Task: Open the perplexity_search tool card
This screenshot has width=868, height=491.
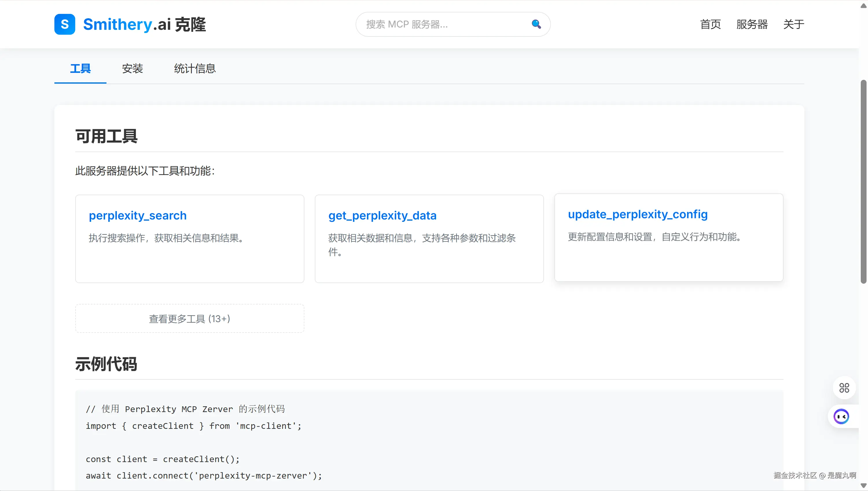Action: click(190, 239)
